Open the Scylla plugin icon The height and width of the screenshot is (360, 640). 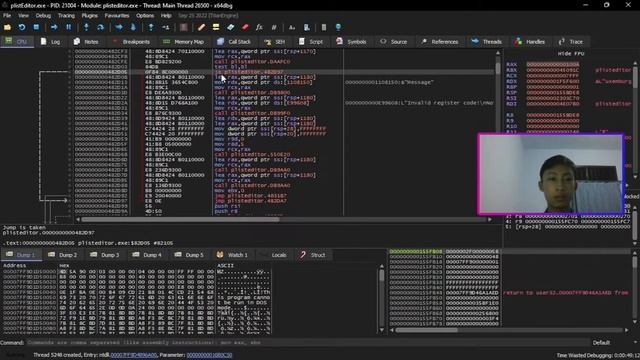pos(184,27)
